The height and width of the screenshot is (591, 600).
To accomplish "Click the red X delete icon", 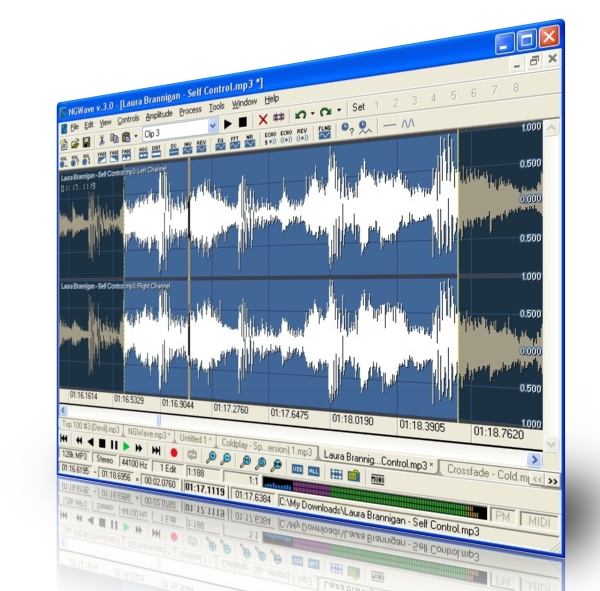I will (x=263, y=119).
